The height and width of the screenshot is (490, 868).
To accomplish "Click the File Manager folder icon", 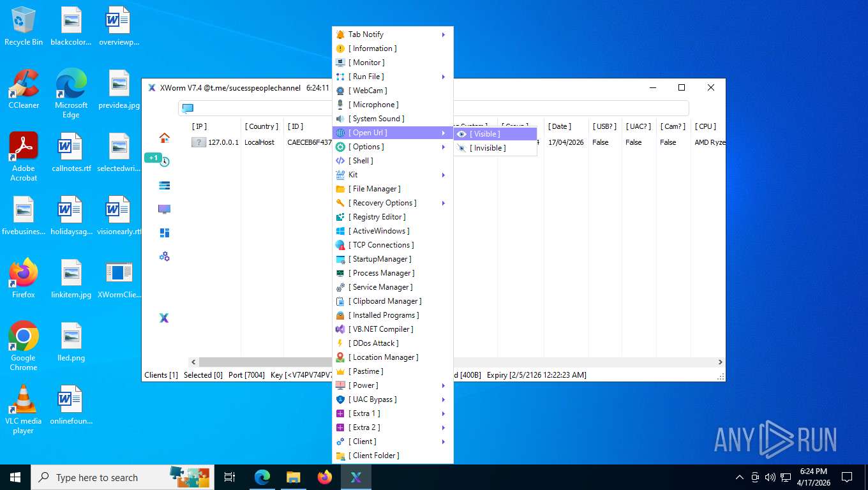I will click(x=340, y=189).
